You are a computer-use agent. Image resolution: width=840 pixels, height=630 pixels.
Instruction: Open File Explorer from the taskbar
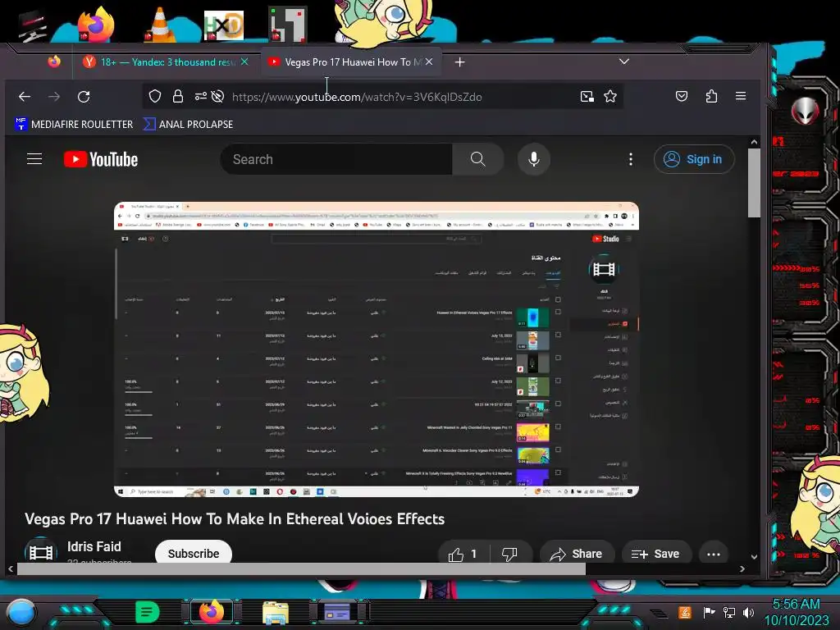coord(276,612)
